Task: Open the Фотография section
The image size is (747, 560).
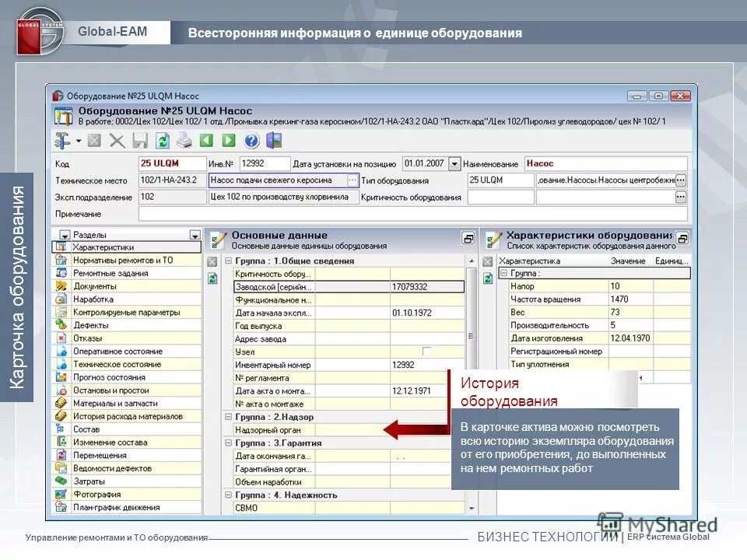Action: (x=97, y=492)
